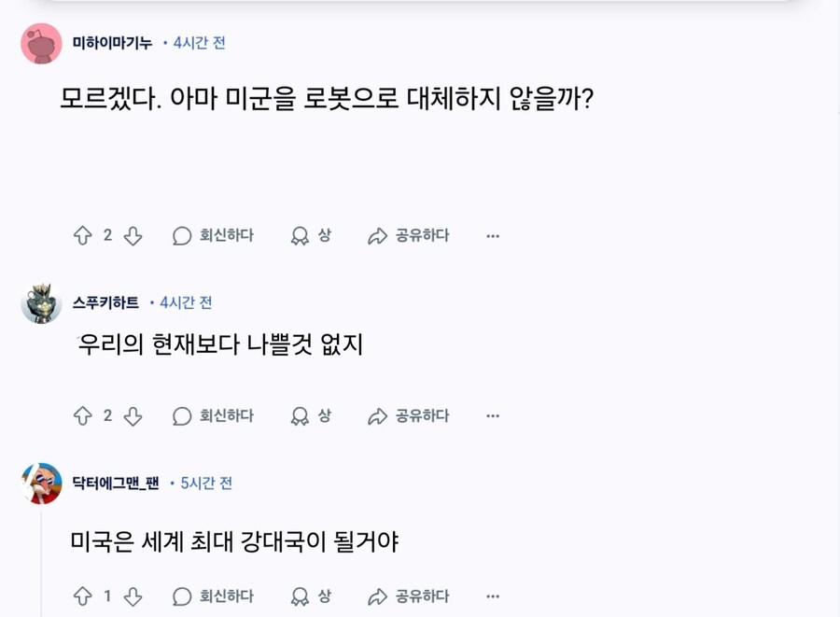Give an award to 미하이마기누's comment
840x617 pixels.
(312, 235)
